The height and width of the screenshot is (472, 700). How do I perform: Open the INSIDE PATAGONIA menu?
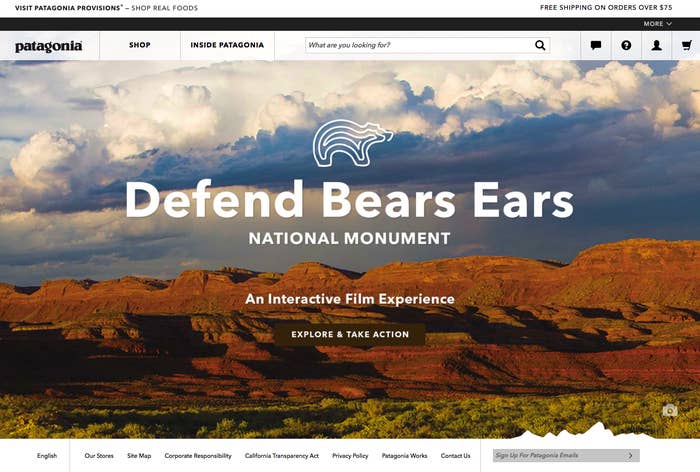(x=227, y=45)
